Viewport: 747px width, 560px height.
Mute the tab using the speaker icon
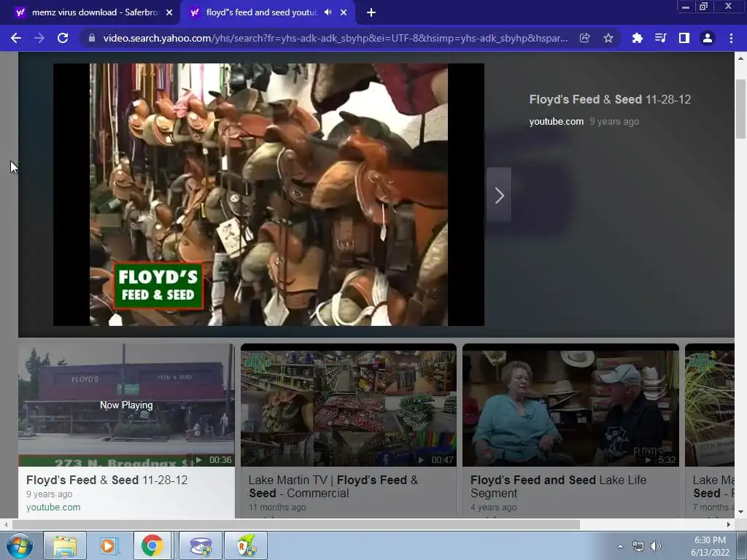(x=328, y=12)
